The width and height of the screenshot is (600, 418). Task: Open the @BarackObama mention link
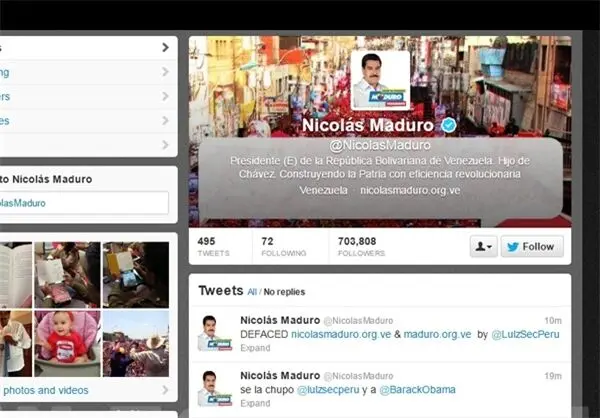pos(417,390)
